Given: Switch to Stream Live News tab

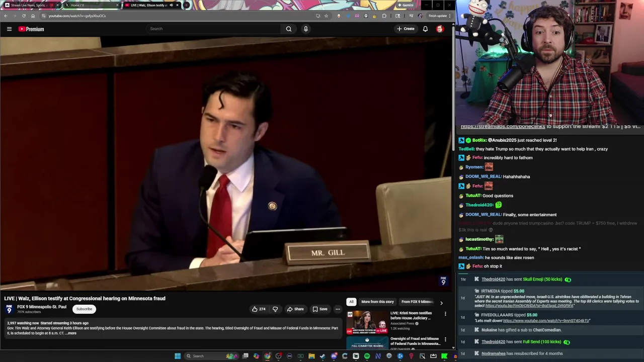Looking at the screenshot, I should 30,5.
